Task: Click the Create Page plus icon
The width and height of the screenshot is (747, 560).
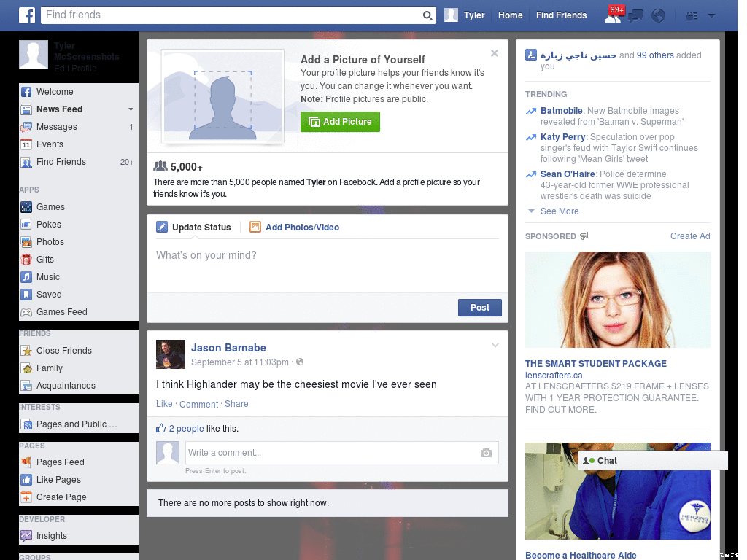Action: tap(26, 497)
